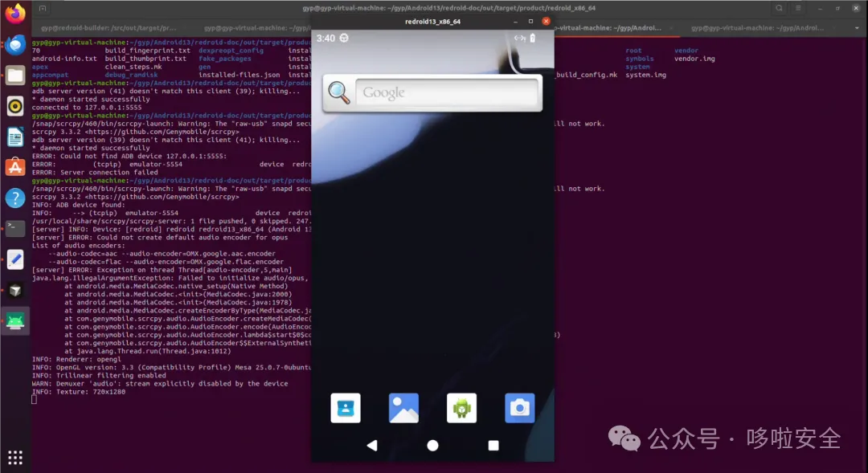
Task: Maximize the redroid13_x86_64 window
Action: (530, 21)
